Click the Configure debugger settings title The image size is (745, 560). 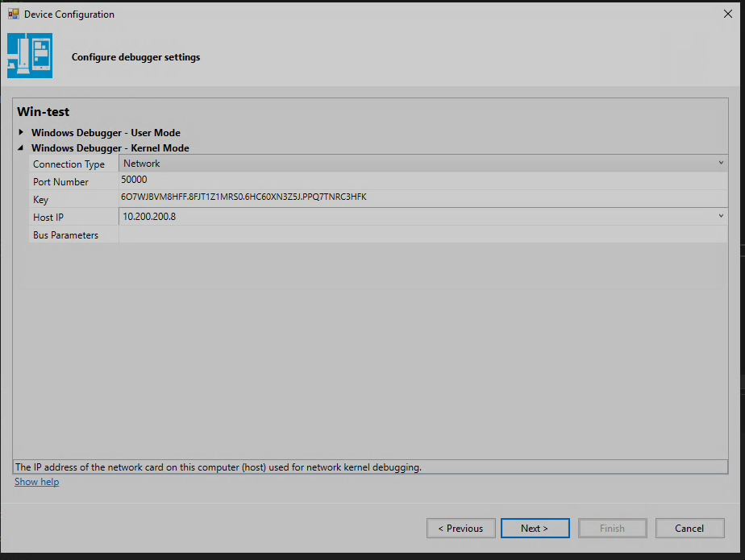coord(136,57)
